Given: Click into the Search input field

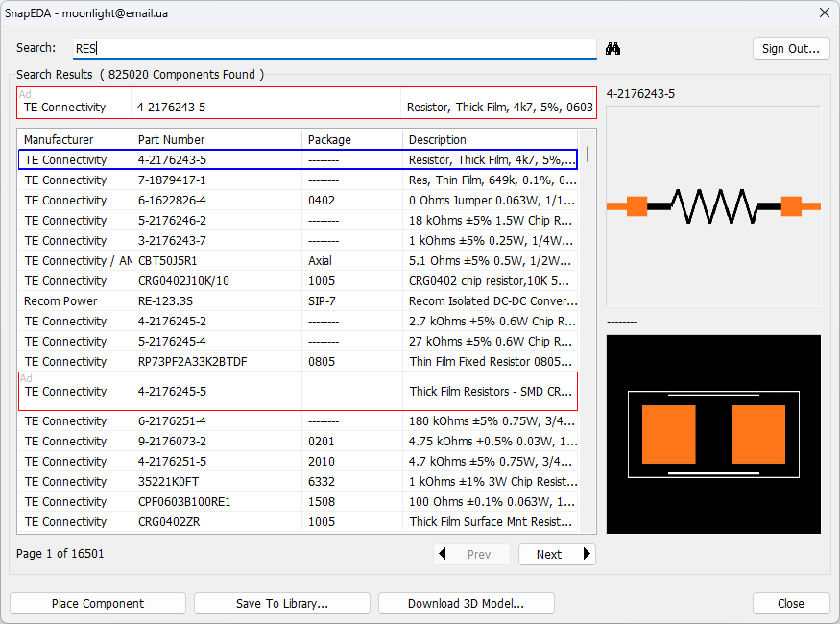Looking at the screenshot, I should [x=335, y=49].
